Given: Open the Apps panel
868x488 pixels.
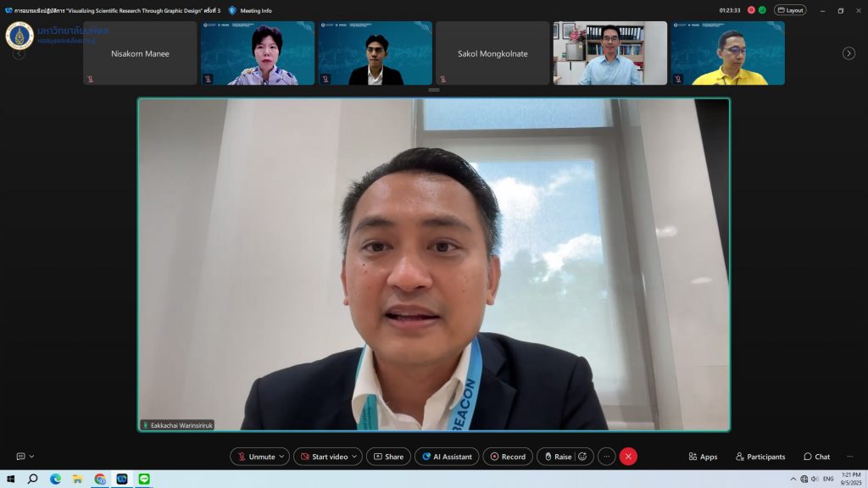Looking at the screenshot, I should [x=703, y=457].
